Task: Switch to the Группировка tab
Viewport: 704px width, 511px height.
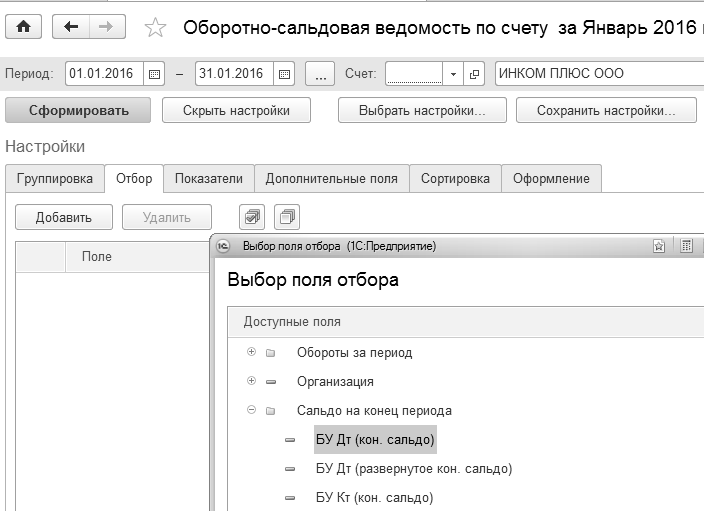Action: click(x=55, y=179)
